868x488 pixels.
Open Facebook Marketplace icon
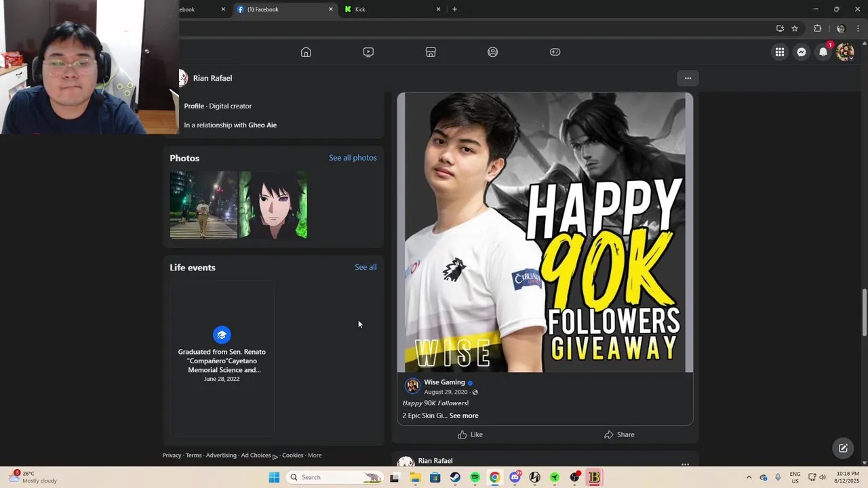431,52
